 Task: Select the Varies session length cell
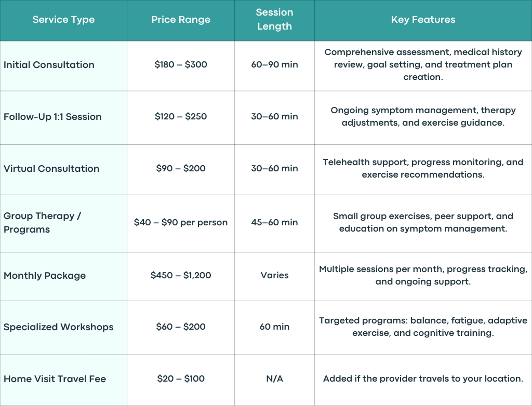(x=274, y=275)
